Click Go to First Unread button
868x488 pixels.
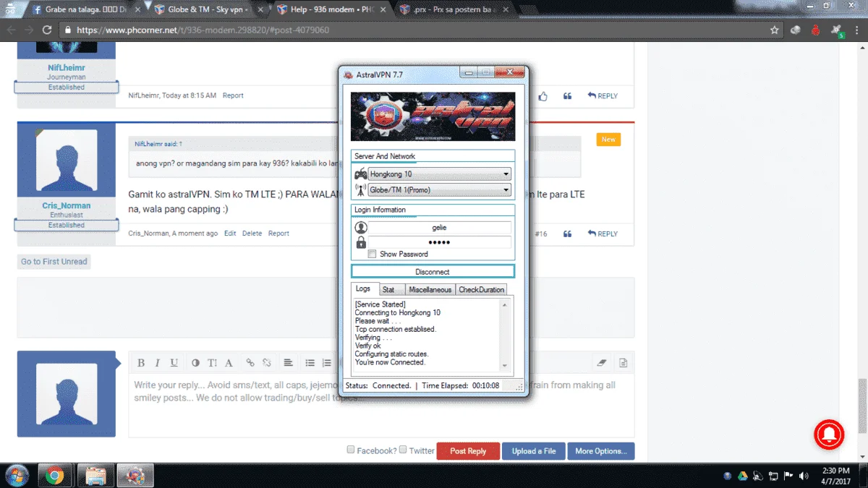click(54, 262)
